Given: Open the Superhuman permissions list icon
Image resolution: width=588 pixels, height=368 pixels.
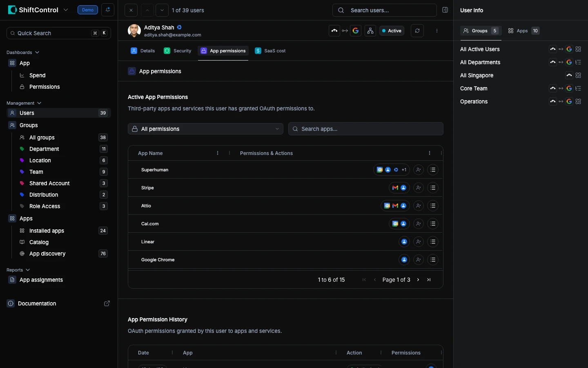Looking at the screenshot, I should coord(433,170).
